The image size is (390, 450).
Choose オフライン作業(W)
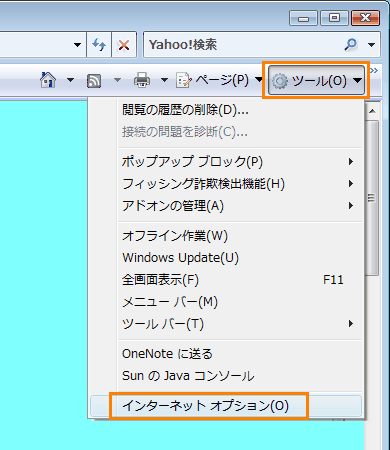[x=226, y=236]
